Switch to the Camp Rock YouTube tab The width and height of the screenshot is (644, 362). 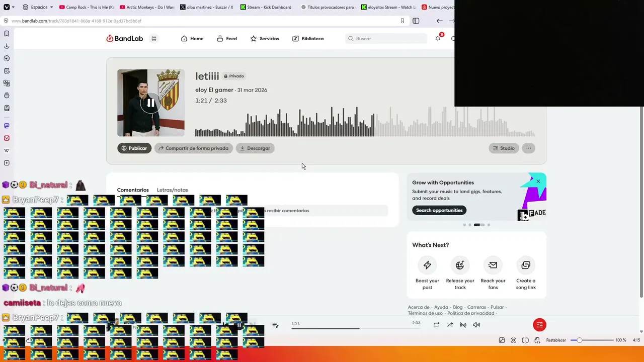[87, 7]
